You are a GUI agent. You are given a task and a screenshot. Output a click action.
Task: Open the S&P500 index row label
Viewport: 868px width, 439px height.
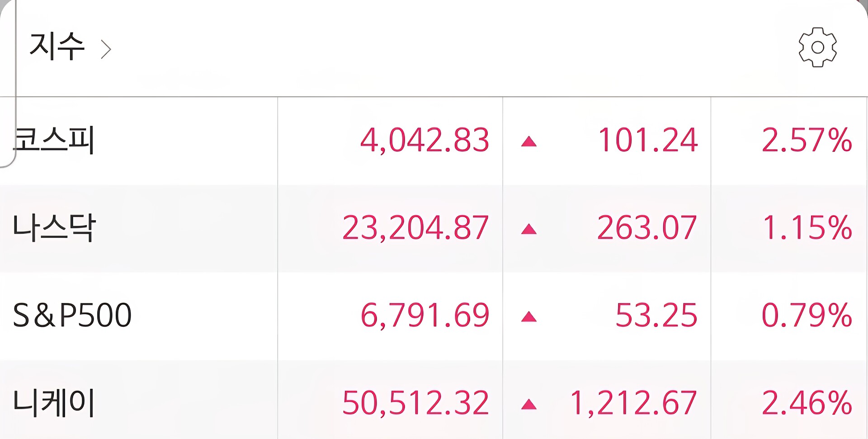tap(72, 315)
